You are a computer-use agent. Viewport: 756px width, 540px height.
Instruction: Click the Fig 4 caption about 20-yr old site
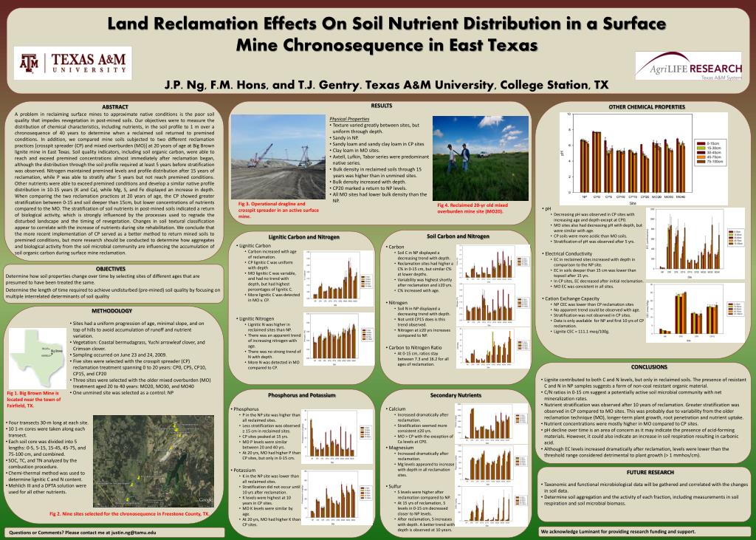(x=472, y=208)
